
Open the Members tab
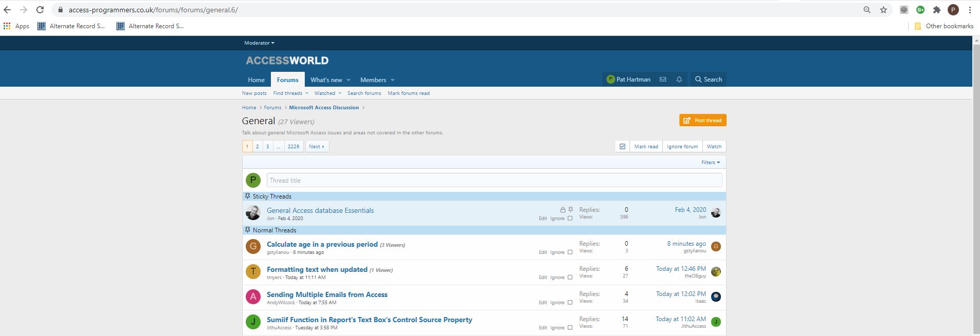click(x=373, y=80)
